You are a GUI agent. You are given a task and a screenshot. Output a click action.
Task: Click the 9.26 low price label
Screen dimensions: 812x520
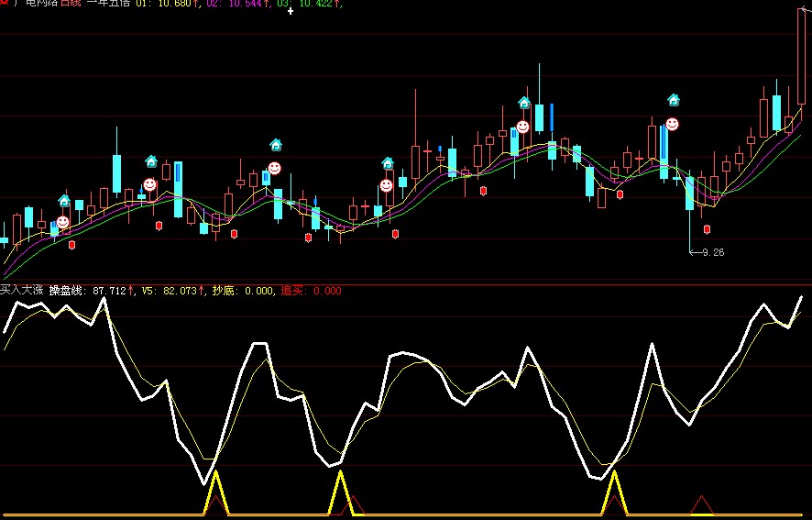(712, 252)
